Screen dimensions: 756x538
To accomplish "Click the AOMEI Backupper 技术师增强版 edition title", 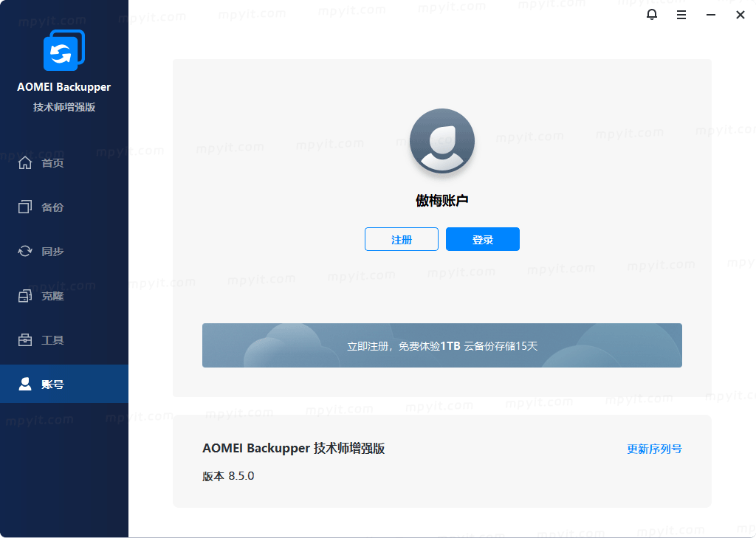I will (293, 449).
